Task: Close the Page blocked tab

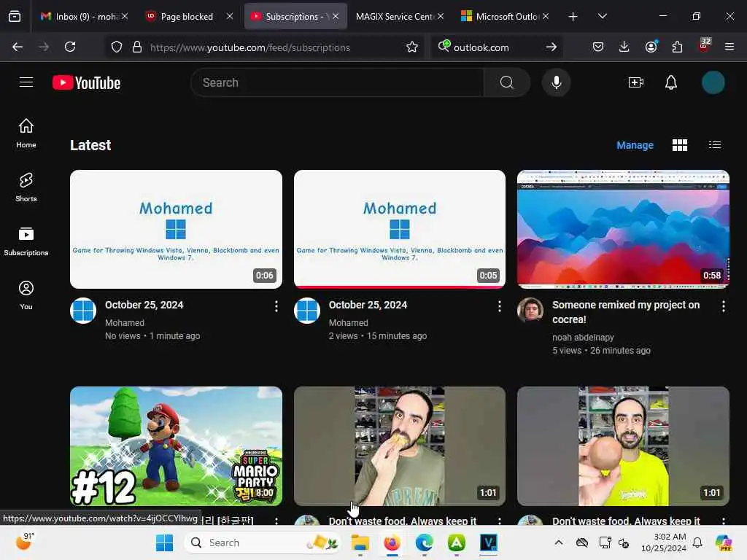Action: coord(230,16)
